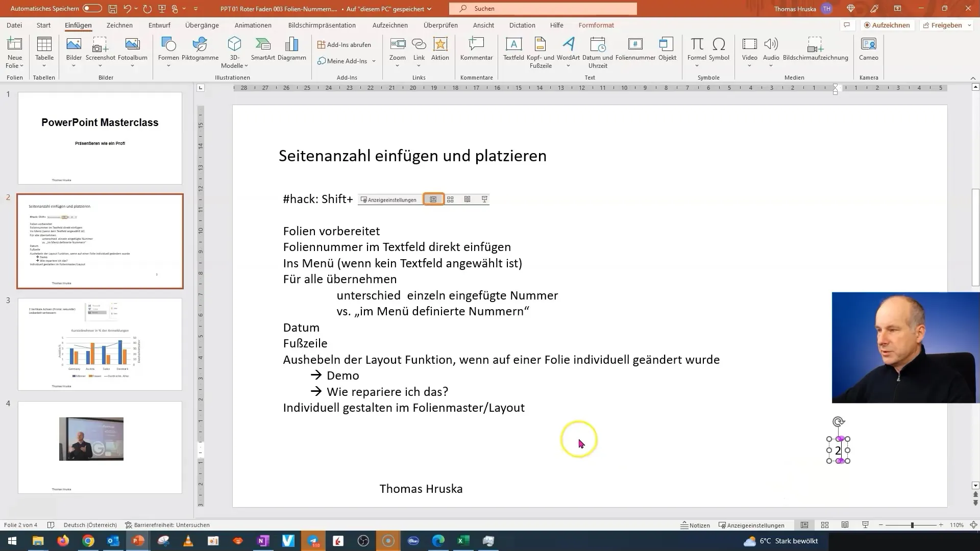Switch to reading view in status bar
This screenshot has height=551, width=980.
(845, 525)
